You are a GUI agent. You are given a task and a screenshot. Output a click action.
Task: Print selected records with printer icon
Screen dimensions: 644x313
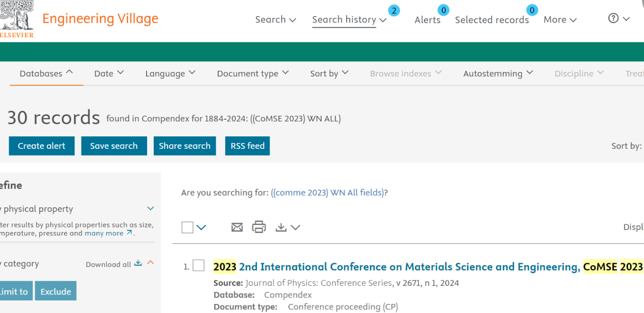259,227
